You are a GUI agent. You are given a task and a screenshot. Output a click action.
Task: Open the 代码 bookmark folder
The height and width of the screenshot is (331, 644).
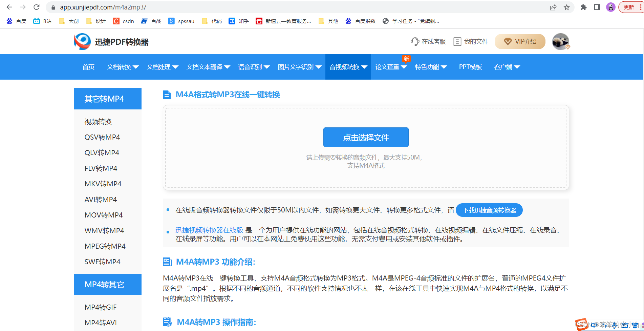212,21
